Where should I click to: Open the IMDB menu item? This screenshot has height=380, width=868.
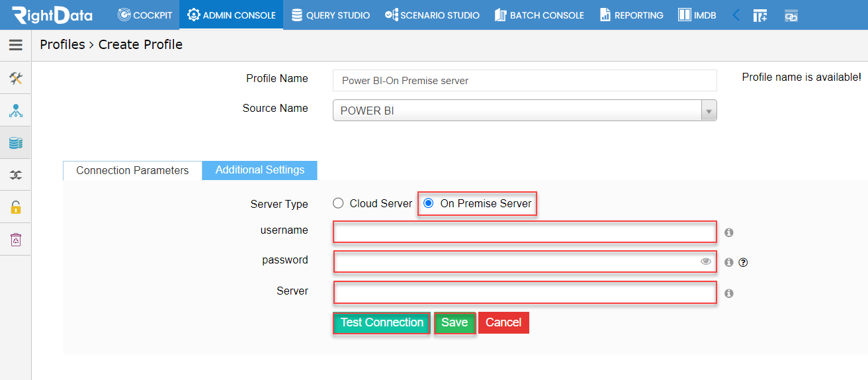[697, 15]
